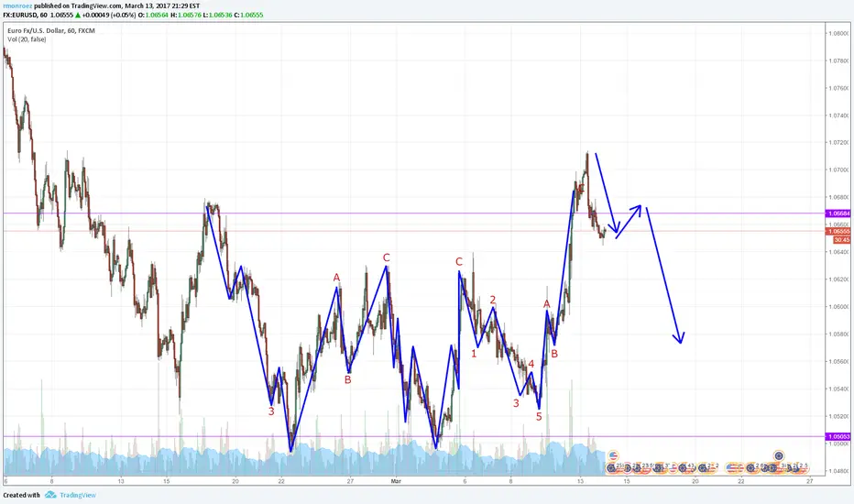Click the C:1.06555 close value
The height and width of the screenshot is (504, 854).
tap(247, 15)
